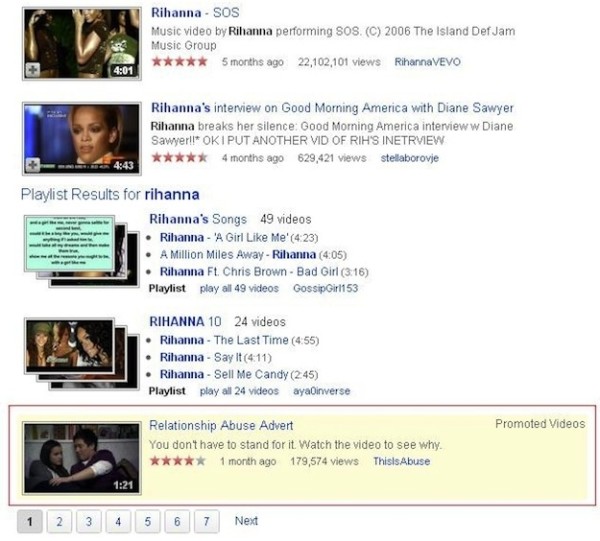Click the star rating on Relationship Abuse Advert
Viewport: 600px width, 541px height.
click(x=178, y=461)
